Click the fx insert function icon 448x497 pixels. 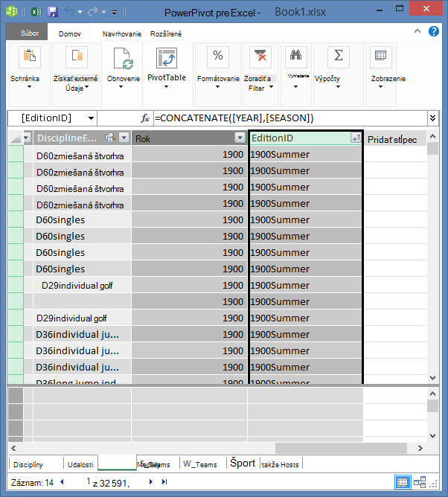tap(144, 118)
